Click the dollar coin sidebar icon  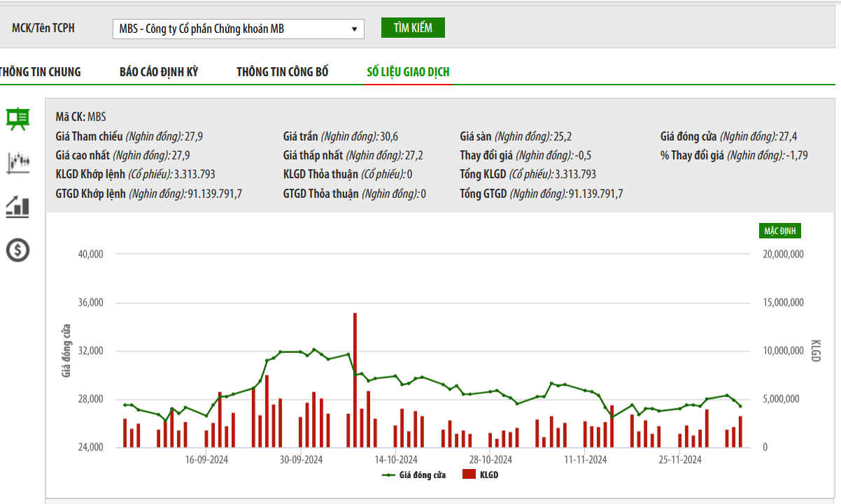pyautogui.click(x=17, y=250)
